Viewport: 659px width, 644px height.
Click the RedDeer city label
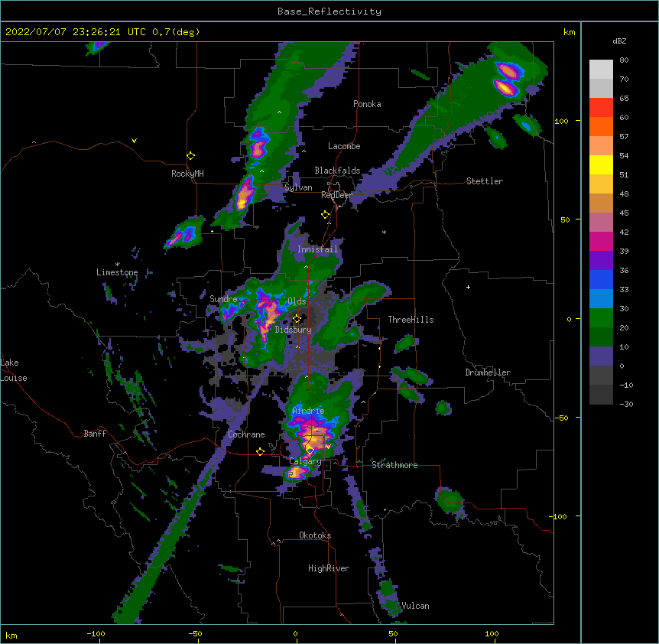pyautogui.click(x=336, y=195)
